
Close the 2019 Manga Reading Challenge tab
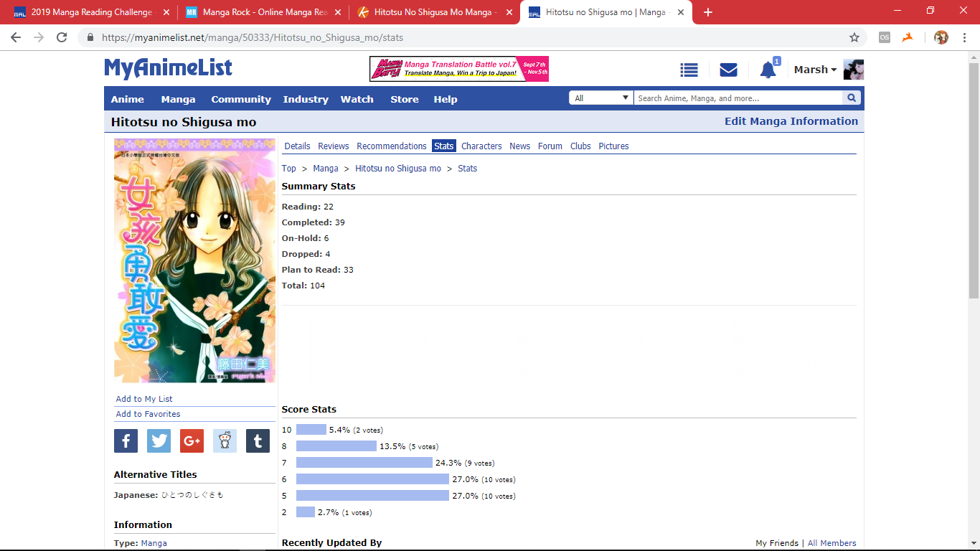point(166,12)
